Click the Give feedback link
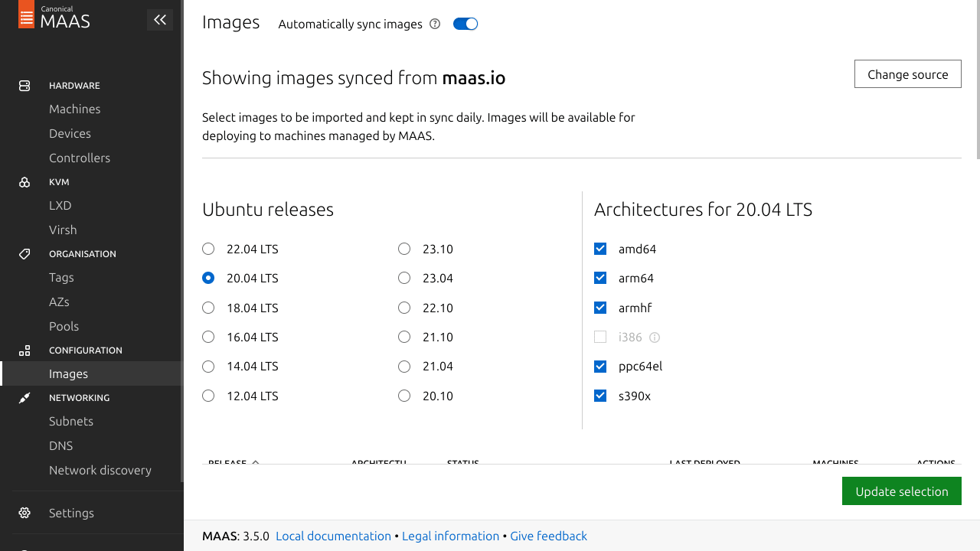This screenshot has width=980, height=551. (x=548, y=536)
